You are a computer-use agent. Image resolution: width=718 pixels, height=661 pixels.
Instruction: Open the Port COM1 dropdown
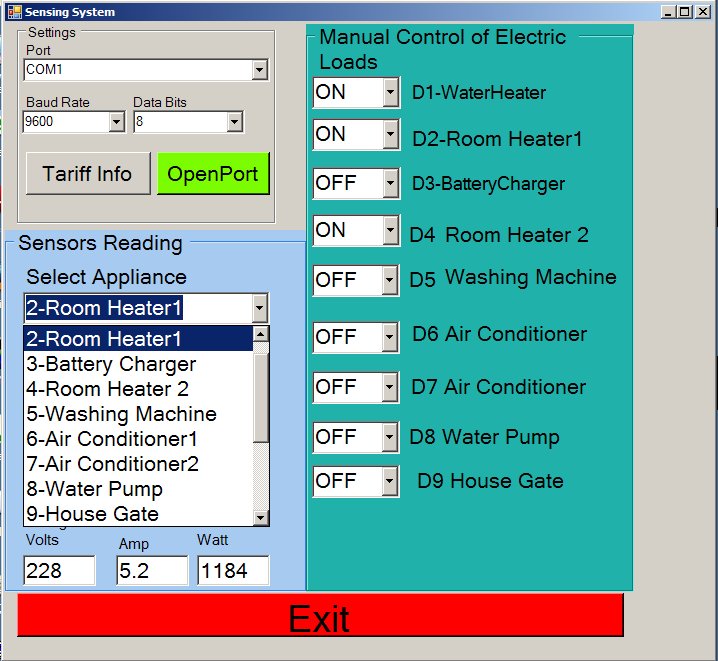point(260,70)
